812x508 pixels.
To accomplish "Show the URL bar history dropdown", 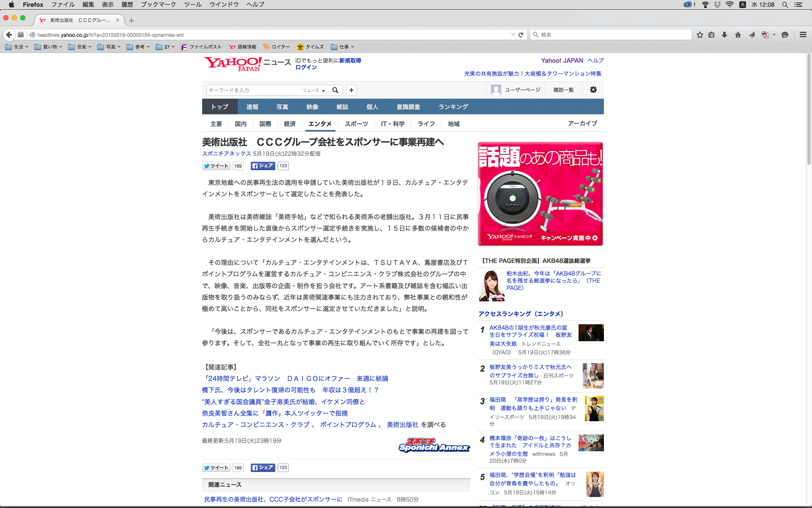I will pyautogui.click(x=513, y=35).
